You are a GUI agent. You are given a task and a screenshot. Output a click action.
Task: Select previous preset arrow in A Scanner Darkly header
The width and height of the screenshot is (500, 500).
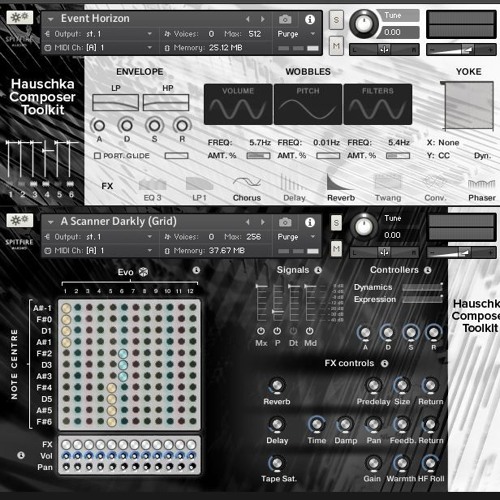tap(248, 222)
